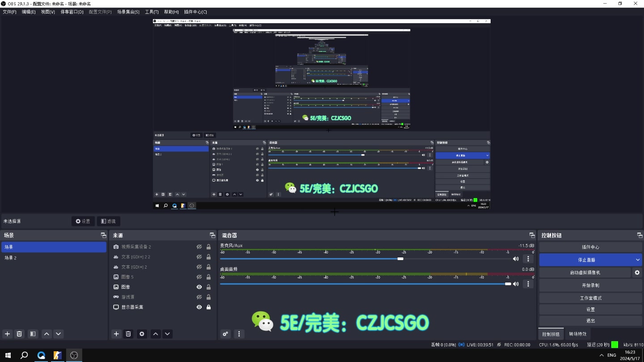Select OBS icon in the taskbar
Image resolution: width=644 pixels, height=362 pixels.
[x=74, y=355]
